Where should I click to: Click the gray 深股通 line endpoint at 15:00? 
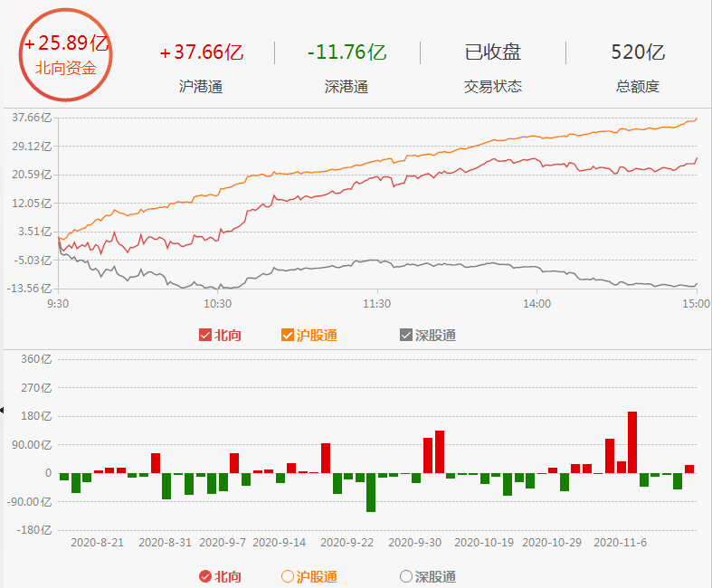click(x=696, y=284)
